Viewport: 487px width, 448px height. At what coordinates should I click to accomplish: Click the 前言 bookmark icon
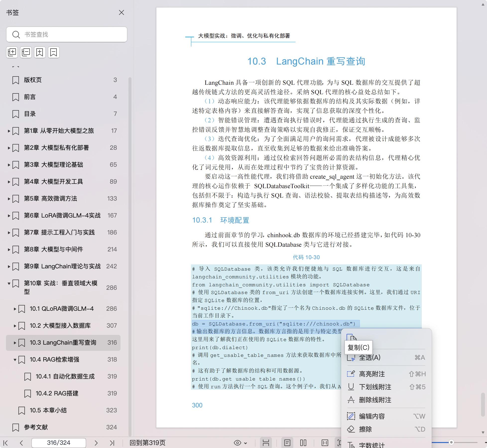click(x=16, y=97)
